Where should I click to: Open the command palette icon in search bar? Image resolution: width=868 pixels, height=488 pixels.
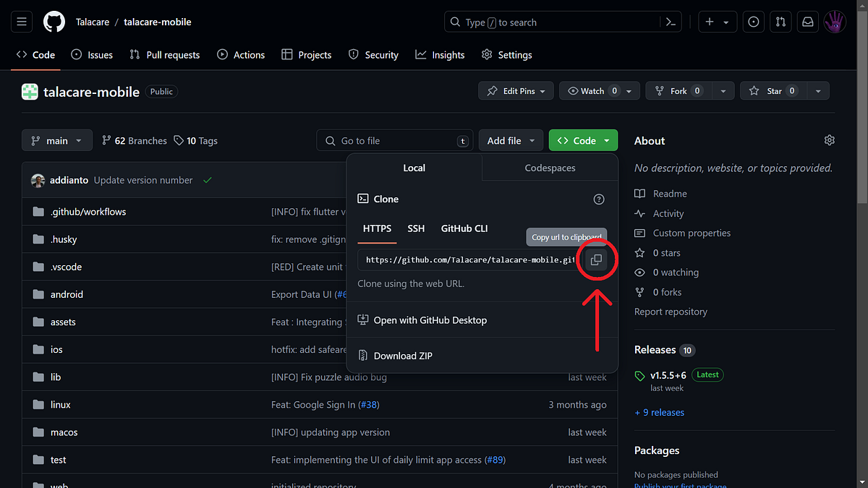pos(671,22)
